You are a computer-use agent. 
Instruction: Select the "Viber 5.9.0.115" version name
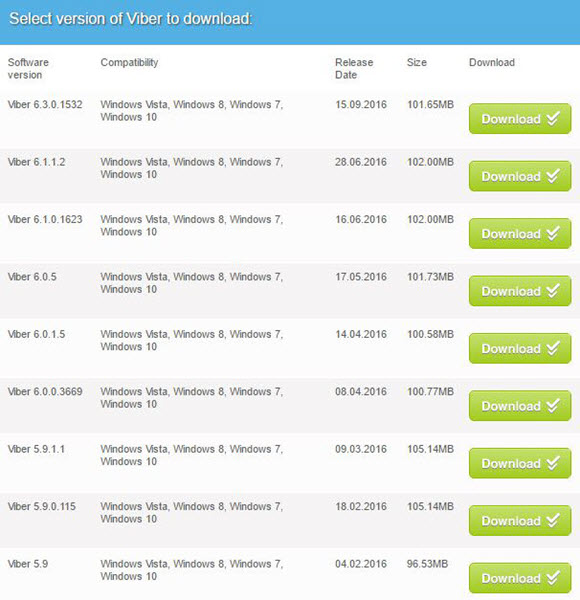tap(42, 506)
